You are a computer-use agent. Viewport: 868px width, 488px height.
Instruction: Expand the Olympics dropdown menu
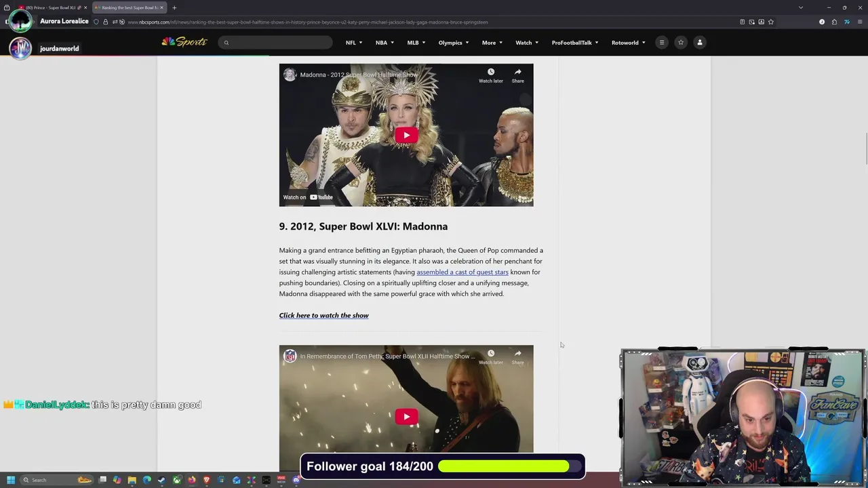[x=454, y=43]
